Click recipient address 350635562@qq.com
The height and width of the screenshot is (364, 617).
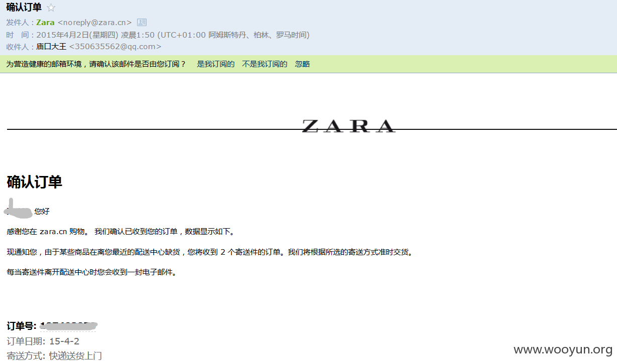[115, 47]
